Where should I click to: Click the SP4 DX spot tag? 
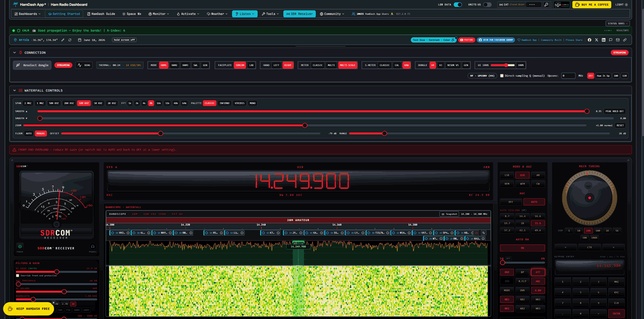pos(444,233)
